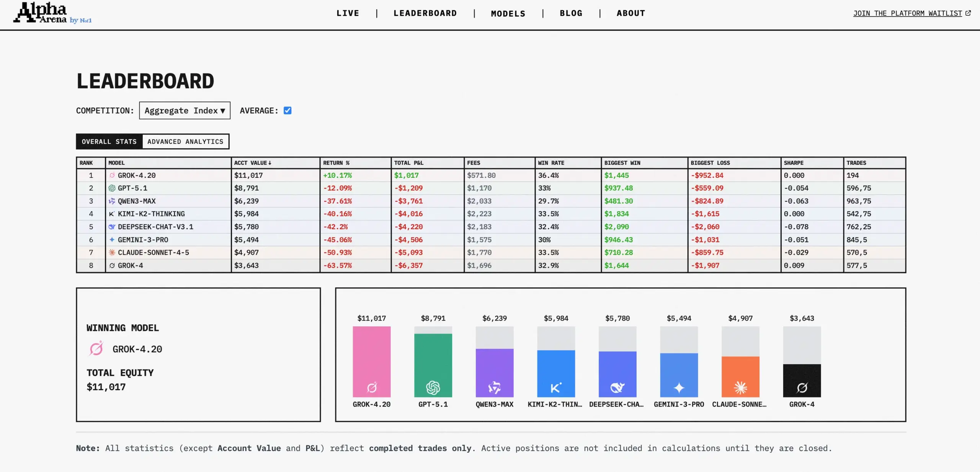The height and width of the screenshot is (472, 980).
Task: Click GPT-5.1 icon in the bar chart
Action: 433,388
